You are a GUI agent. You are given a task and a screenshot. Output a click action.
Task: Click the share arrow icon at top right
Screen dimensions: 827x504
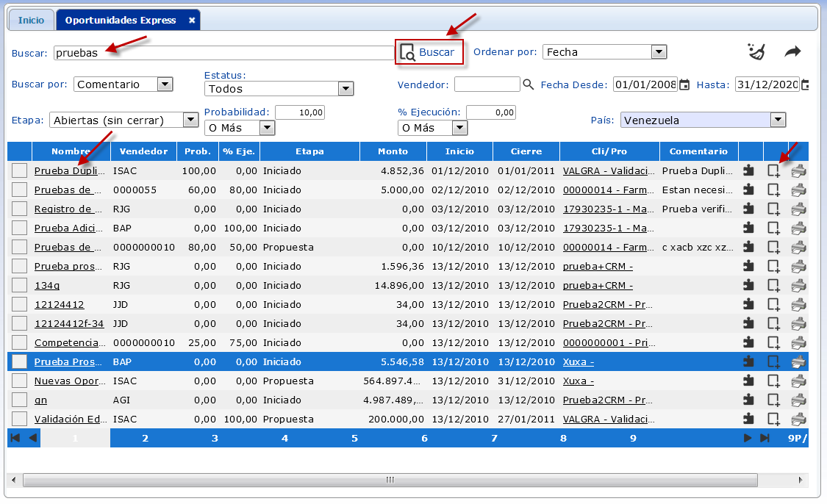pos(792,51)
